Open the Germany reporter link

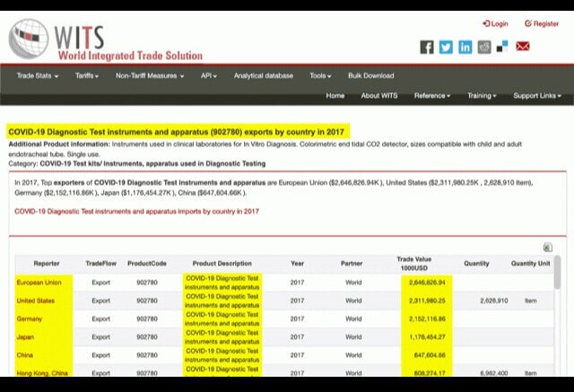(30, 318)
